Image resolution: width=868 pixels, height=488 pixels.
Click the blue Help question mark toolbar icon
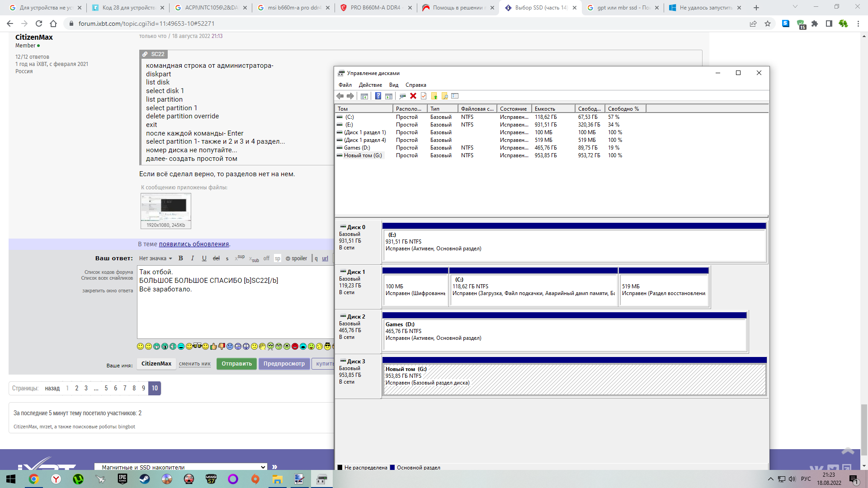tap(378, 96)
